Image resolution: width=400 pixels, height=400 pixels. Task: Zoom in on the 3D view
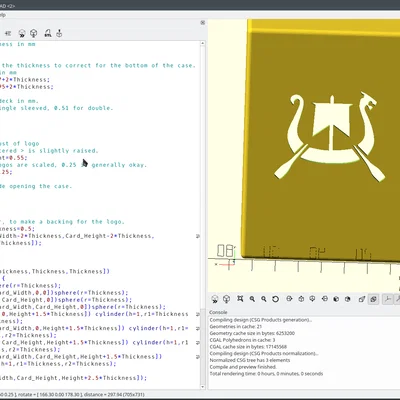coord(252,299)
